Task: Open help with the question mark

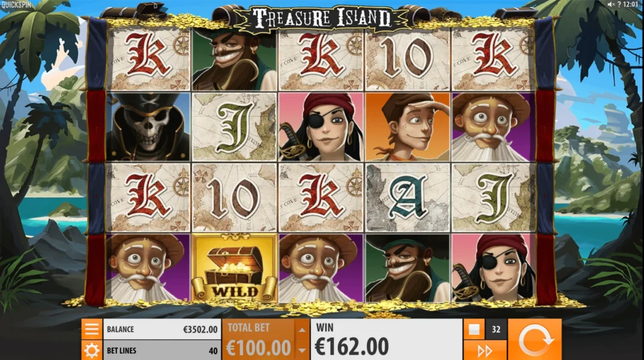Action: coord(619,4)
